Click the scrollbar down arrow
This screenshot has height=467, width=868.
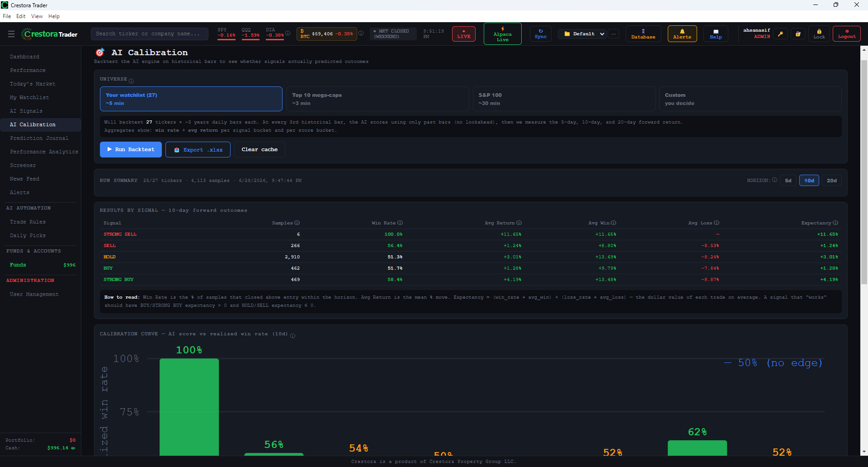tap(864, 452)
